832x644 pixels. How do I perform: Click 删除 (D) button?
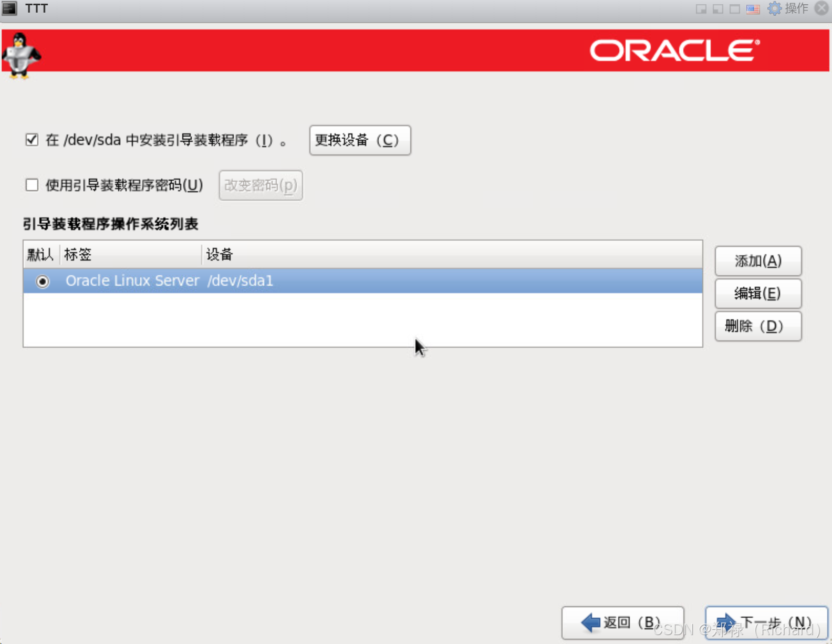point(758,326)
